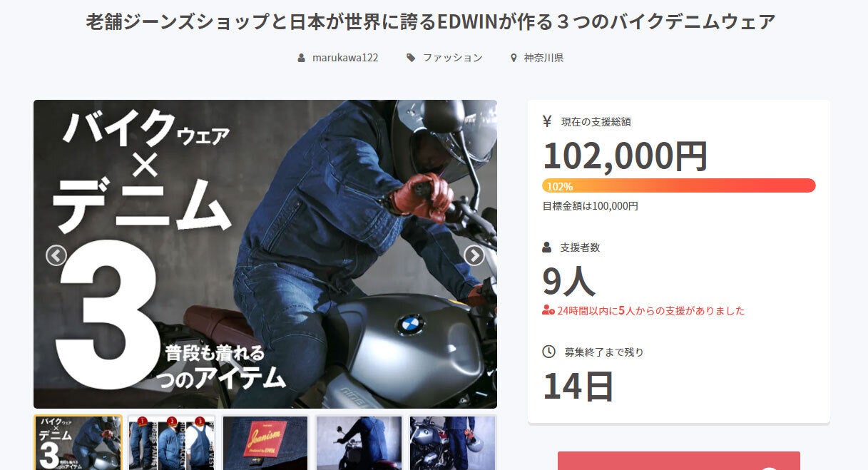Click the map pin icon beside 神奈川県
The width and height of the screenshot is (868, 470).
[x=514, y=58]
